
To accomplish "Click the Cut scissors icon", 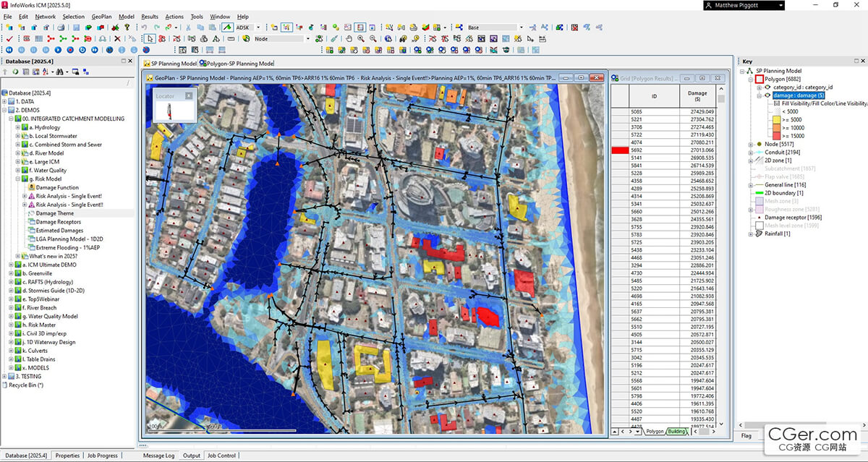I will pyautogui.click(x=188, y=27).
